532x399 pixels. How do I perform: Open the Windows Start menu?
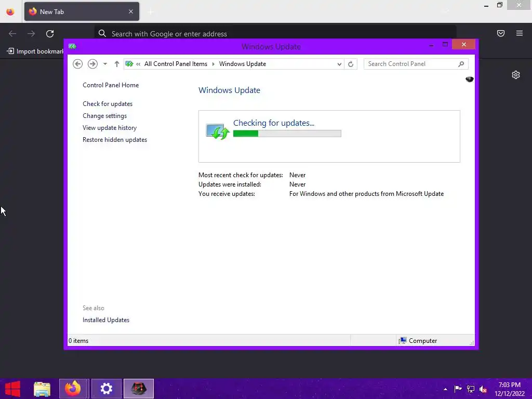12,389
